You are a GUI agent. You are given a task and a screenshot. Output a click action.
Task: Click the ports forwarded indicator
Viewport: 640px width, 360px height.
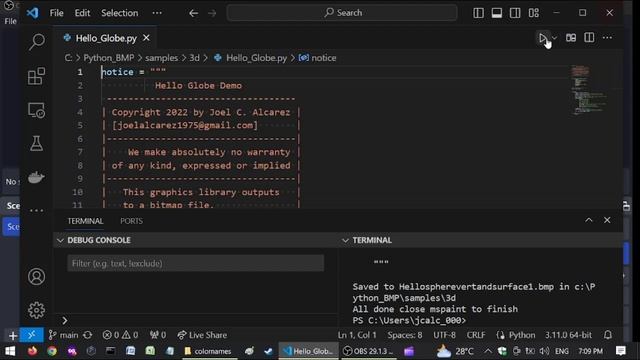pyautogui.click(x=158, y=335)
